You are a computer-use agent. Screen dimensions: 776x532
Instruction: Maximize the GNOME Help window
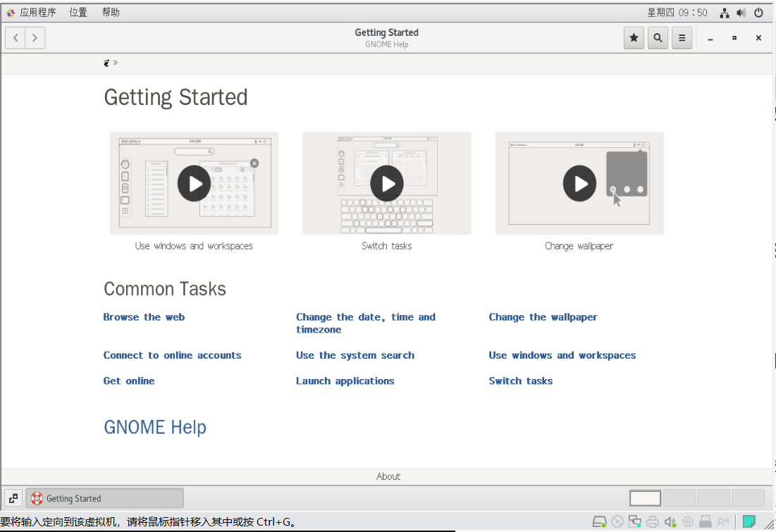[734, 38]
